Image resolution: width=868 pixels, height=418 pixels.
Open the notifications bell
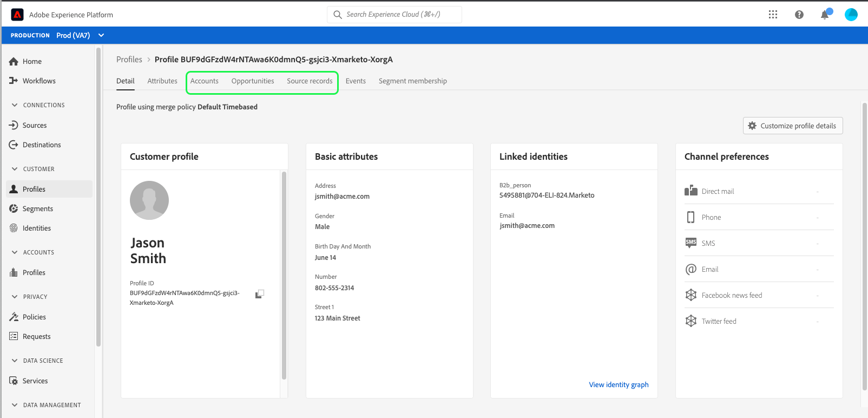[824, 15]
